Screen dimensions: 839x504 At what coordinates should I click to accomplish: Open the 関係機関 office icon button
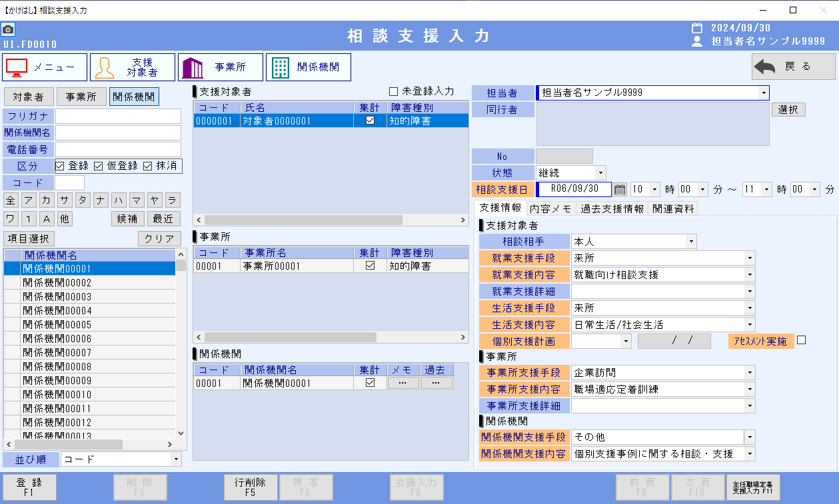(308, 67)
